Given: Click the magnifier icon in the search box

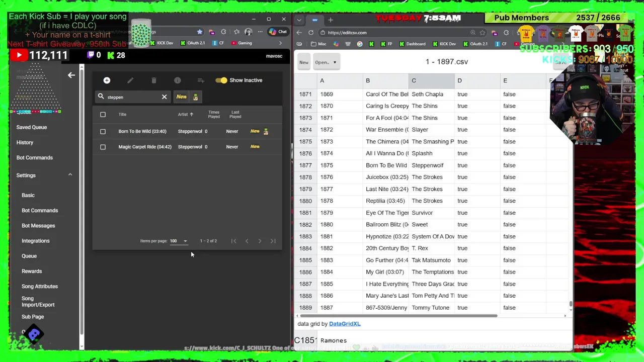Looking at the screenshot, I should coord(101,97).
